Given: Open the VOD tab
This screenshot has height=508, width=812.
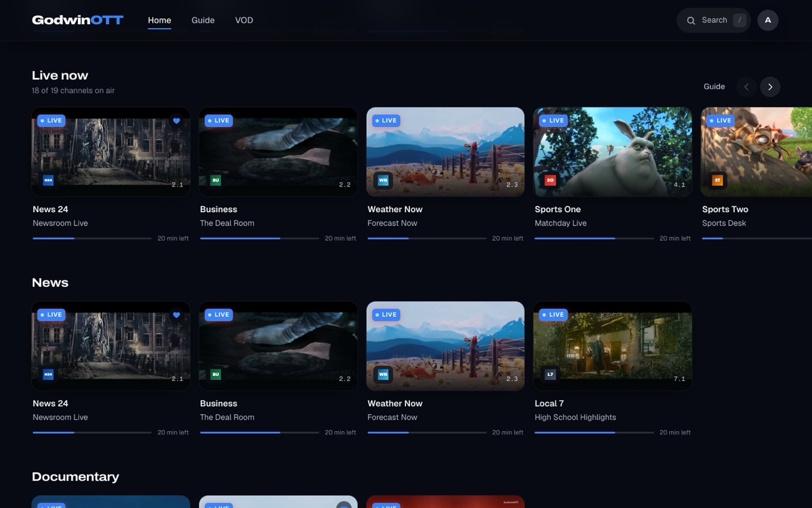Looking at the screenshot, I should 244,20.
